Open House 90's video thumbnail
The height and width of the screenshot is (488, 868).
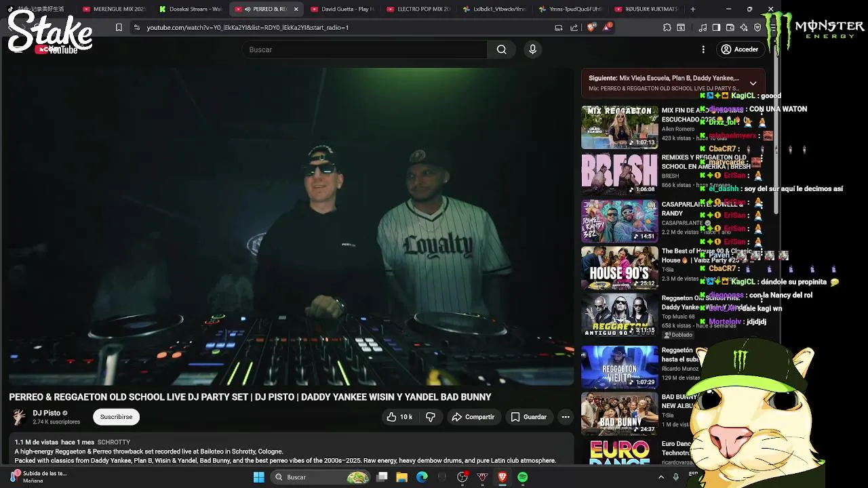620,268
